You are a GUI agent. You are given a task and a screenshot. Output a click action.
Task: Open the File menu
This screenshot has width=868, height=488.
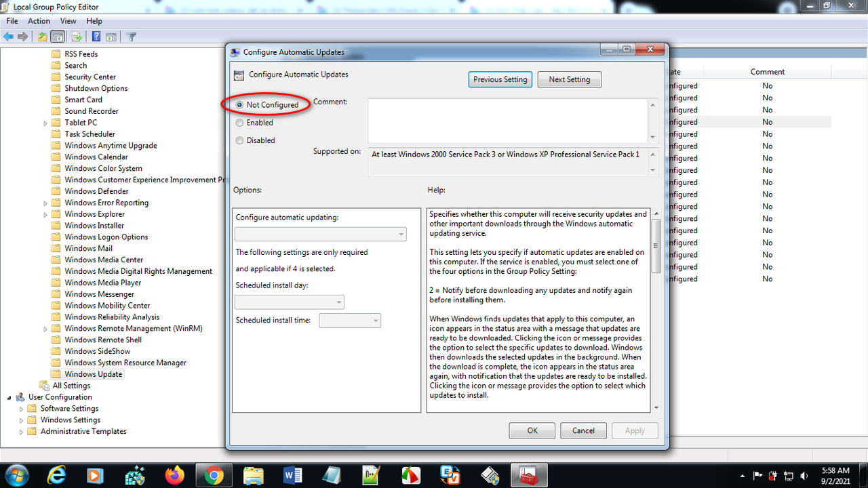pos(12,21)
